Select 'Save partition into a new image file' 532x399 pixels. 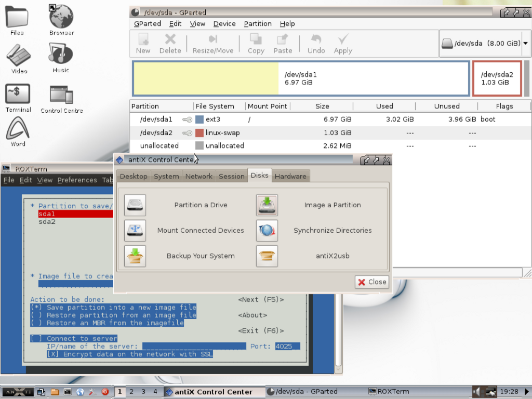(113, 308)
